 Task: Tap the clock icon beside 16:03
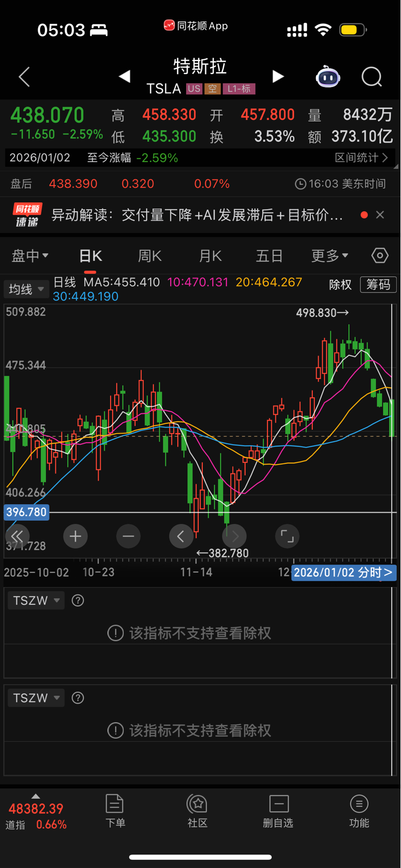[x=300, y=184]
